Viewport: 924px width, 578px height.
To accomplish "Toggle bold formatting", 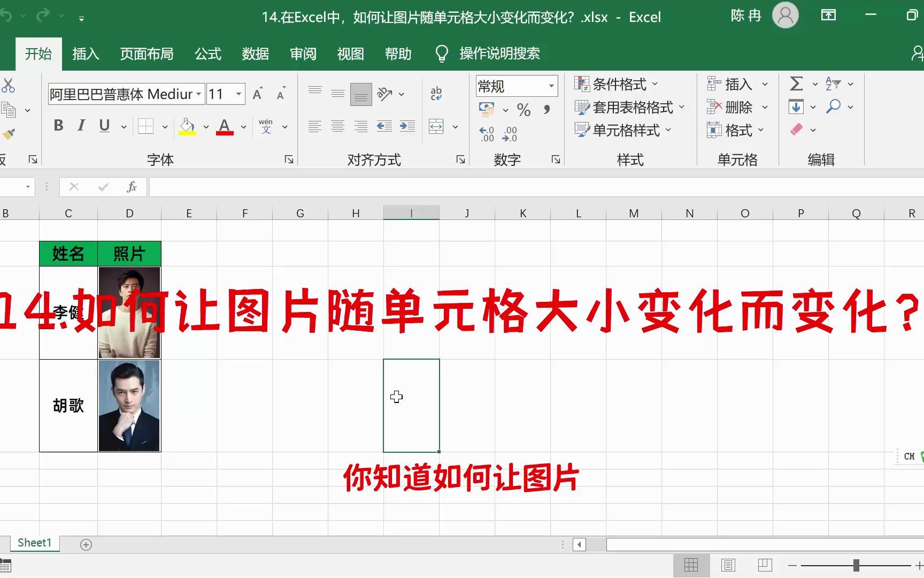I will coord(58,126).
